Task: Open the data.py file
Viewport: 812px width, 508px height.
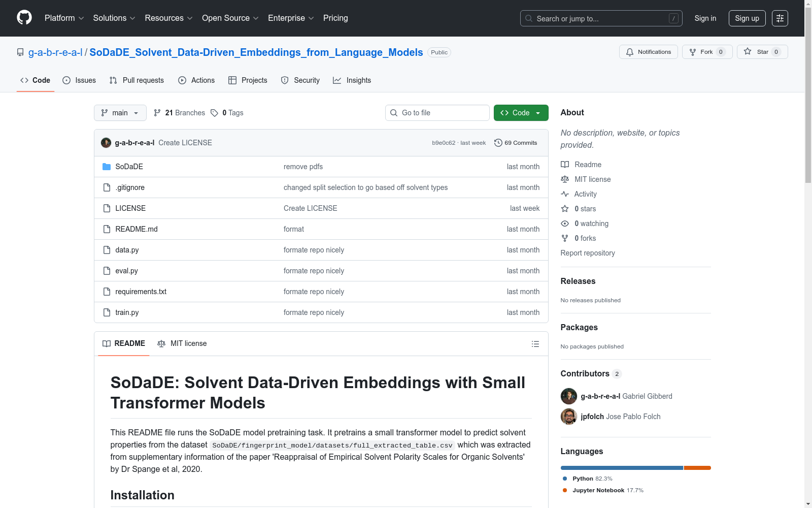Action: click(x=127, y=250)
